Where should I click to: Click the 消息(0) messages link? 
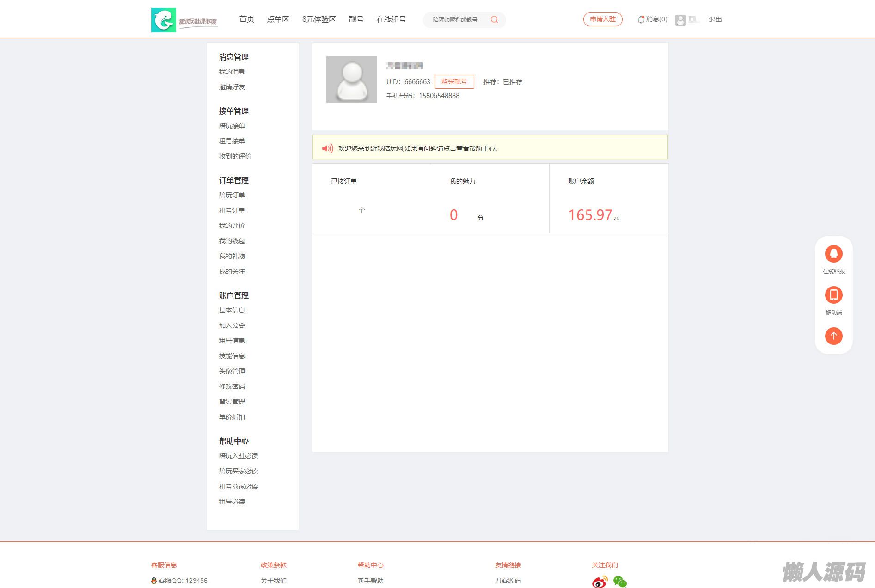pyautogui.click(x=656, y=19)
